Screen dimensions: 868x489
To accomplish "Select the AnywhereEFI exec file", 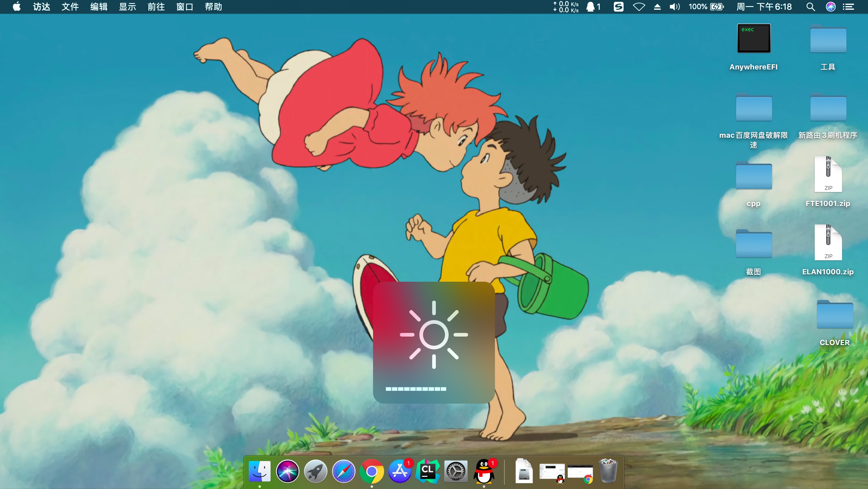I will (x=753, y=39).
